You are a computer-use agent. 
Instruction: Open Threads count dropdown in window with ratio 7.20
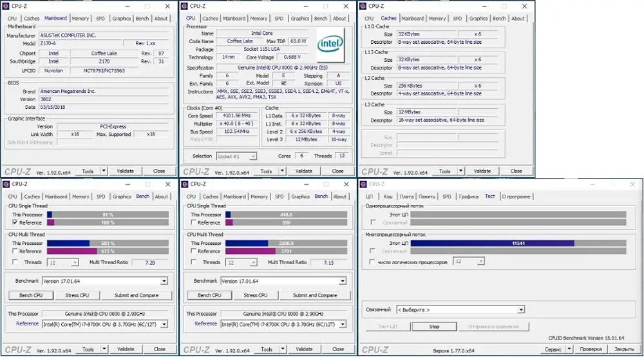click(75, 262)
